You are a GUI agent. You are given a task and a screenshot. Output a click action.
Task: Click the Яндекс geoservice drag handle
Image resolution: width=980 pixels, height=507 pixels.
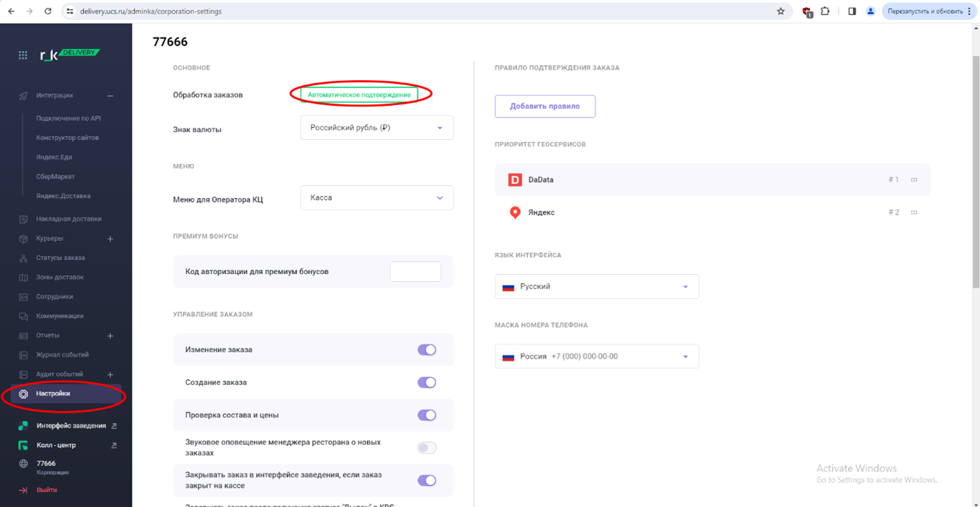914,212
